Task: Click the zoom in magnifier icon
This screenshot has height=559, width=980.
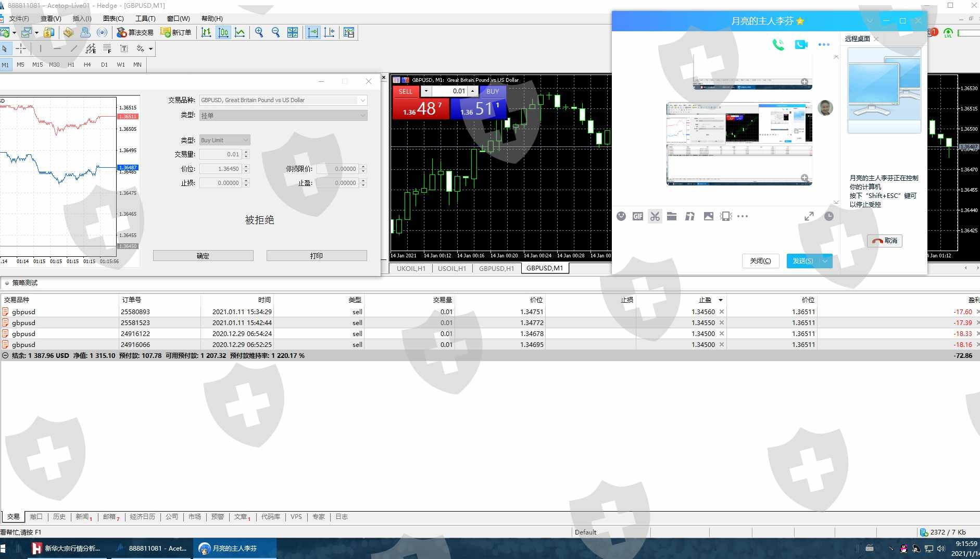Action: click(x=259, y=32)
